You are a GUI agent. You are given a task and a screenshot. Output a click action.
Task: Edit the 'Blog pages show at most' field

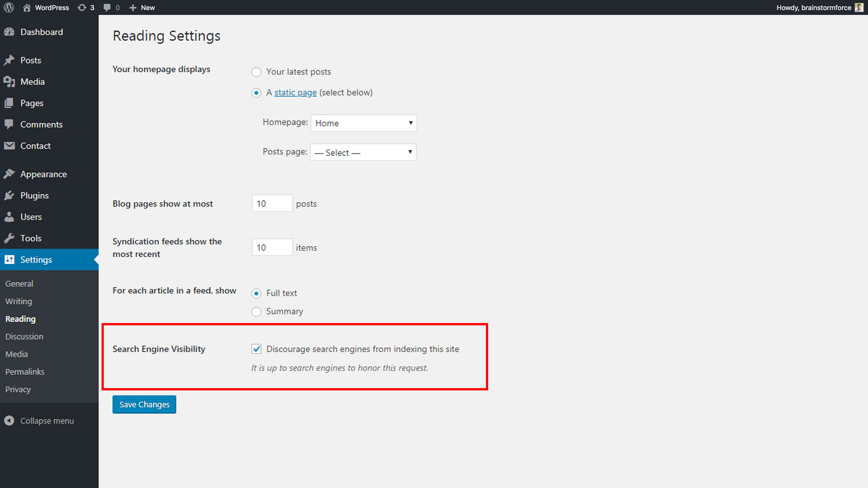(272, 203)
